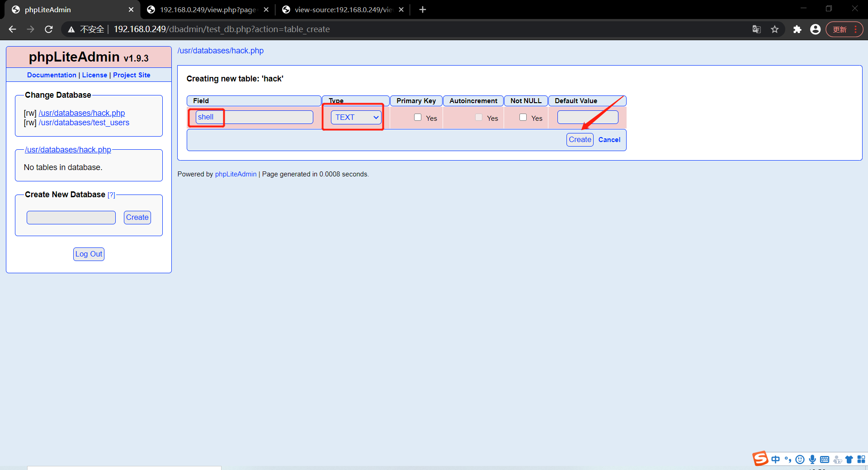The height and width of the screenshot is (470, 868).
Task: Close the view-source tab
Action: pos(401,9)
